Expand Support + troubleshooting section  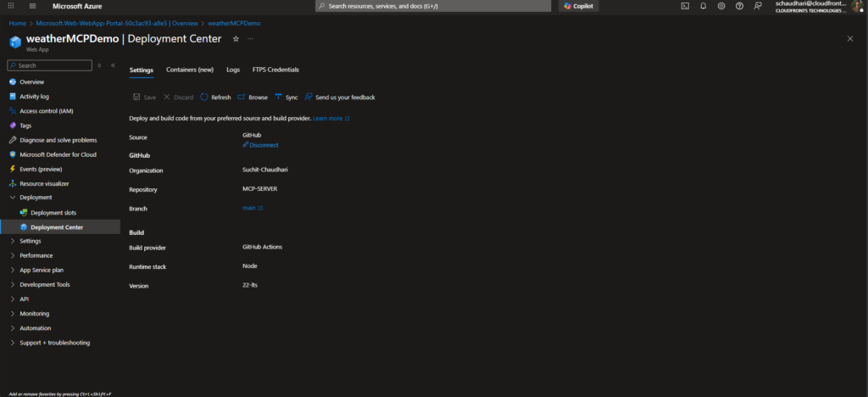point(55,343)
